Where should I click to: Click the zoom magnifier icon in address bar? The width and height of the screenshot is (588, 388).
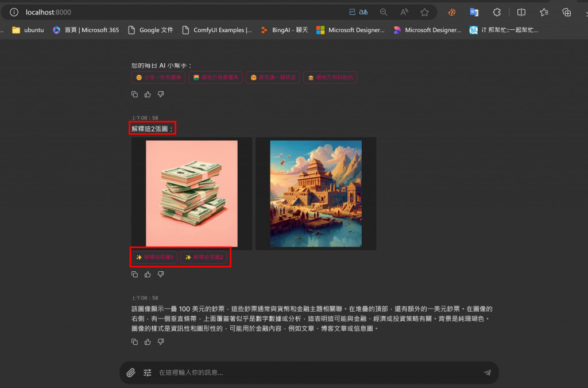click(x=383, y=12)
